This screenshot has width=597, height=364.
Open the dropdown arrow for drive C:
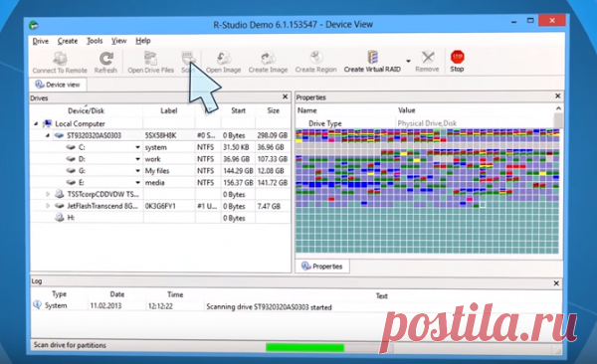click(x=137, y=147)
